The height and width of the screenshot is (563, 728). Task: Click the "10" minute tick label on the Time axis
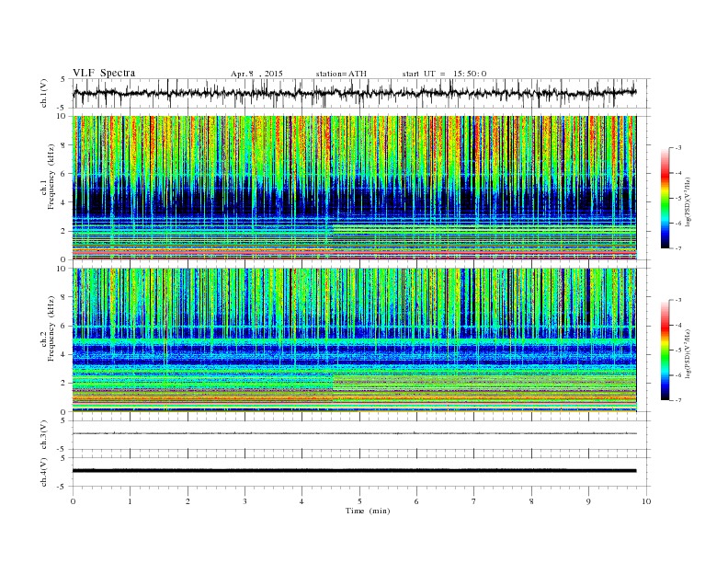click(x=646, y=501)
